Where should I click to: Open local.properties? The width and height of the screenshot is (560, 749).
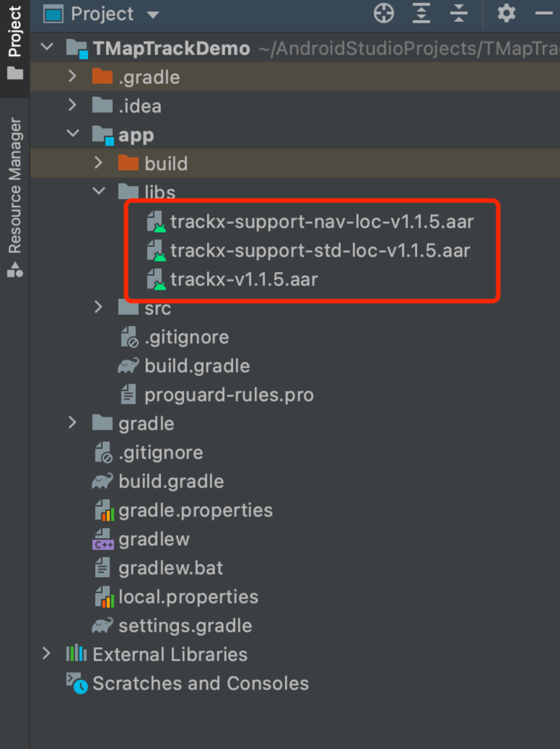coord(188,597)
